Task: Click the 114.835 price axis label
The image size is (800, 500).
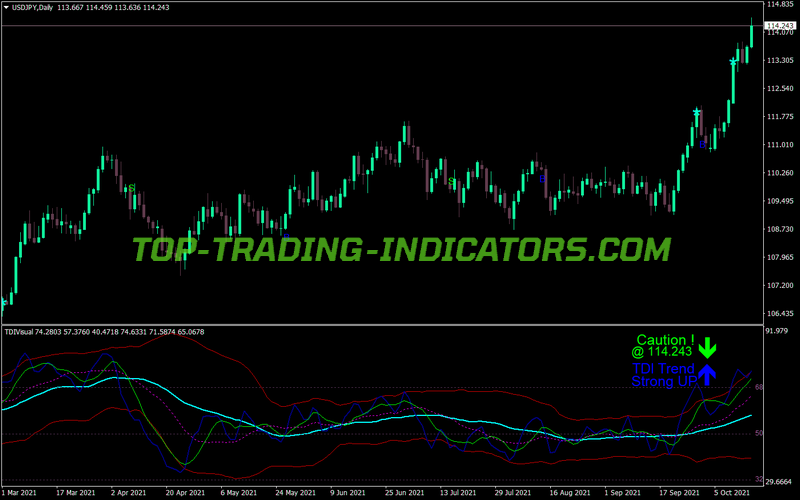Action: point(780,5)
